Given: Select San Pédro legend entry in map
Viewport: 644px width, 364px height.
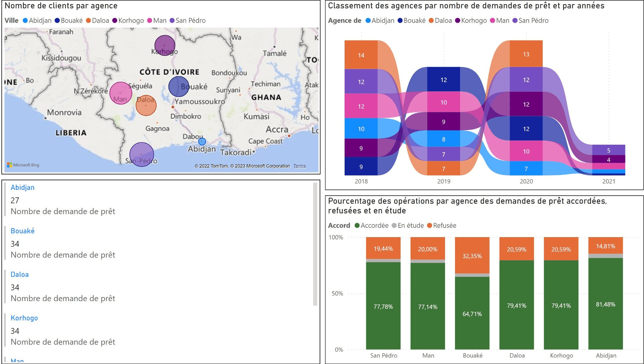Looking at the screenshot, I should coord(188,21).
